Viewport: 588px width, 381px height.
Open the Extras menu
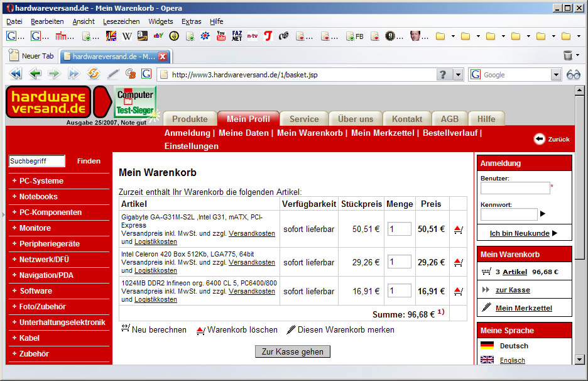[191, 21]
